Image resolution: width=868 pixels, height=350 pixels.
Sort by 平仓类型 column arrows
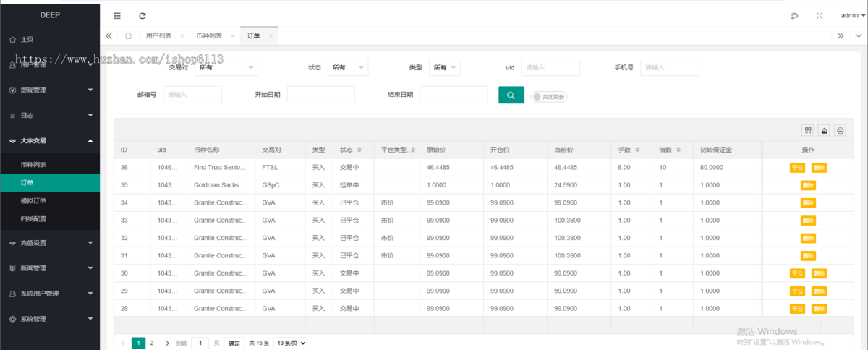pos(414,150)
